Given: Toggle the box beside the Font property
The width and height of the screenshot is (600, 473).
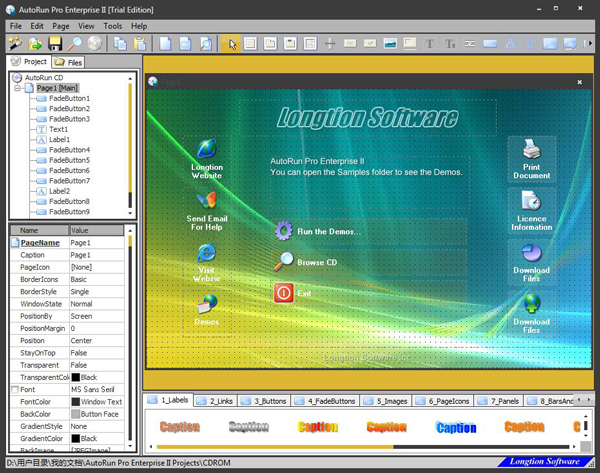Looking at the screenshot, I should [15, 390].
